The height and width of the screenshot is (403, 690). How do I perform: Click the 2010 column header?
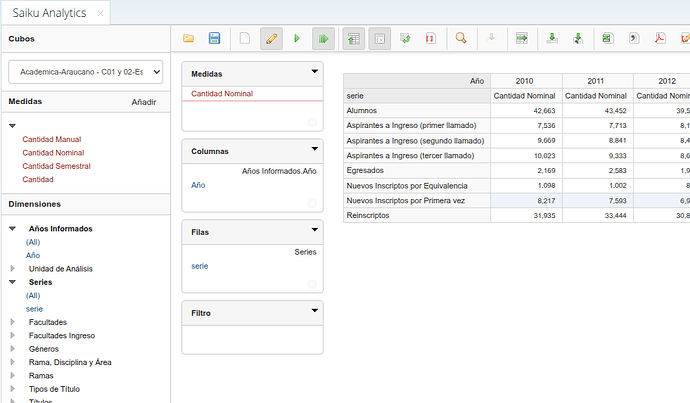click(526, 81)
